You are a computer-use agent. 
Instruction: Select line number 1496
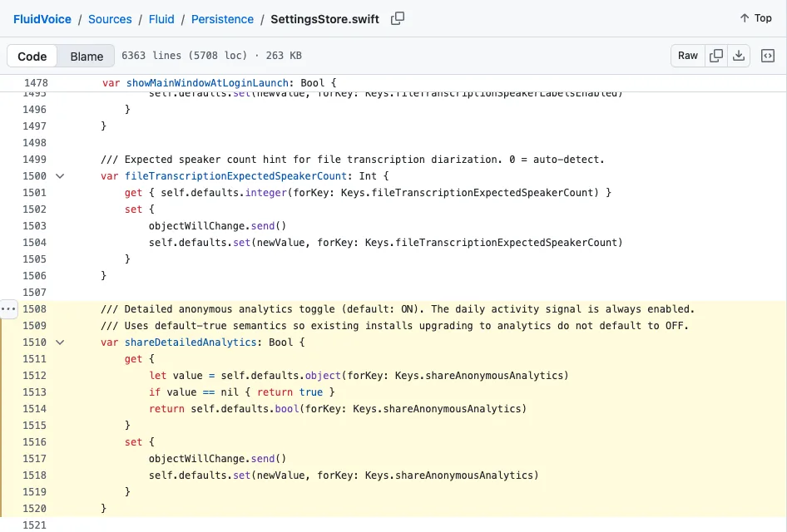(35, 109)
